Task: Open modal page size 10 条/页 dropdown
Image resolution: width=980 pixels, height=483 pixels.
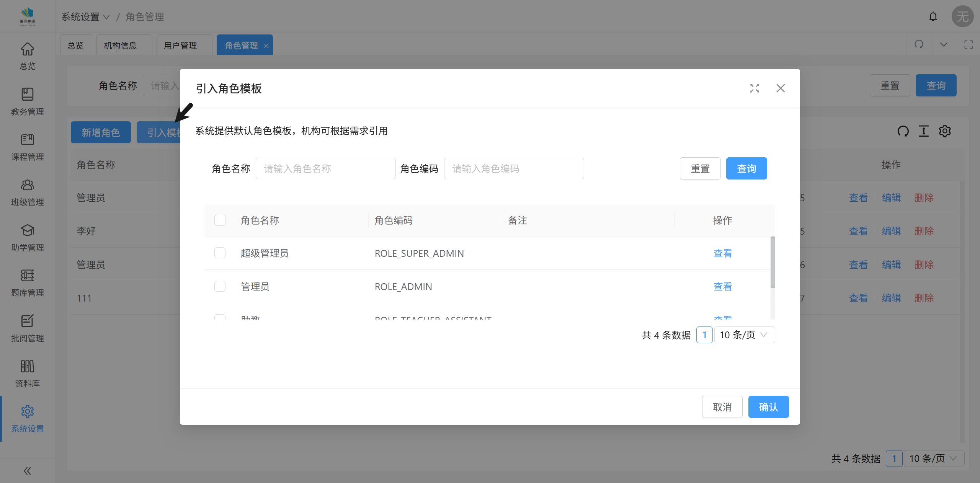Action: tap(744, 335)
